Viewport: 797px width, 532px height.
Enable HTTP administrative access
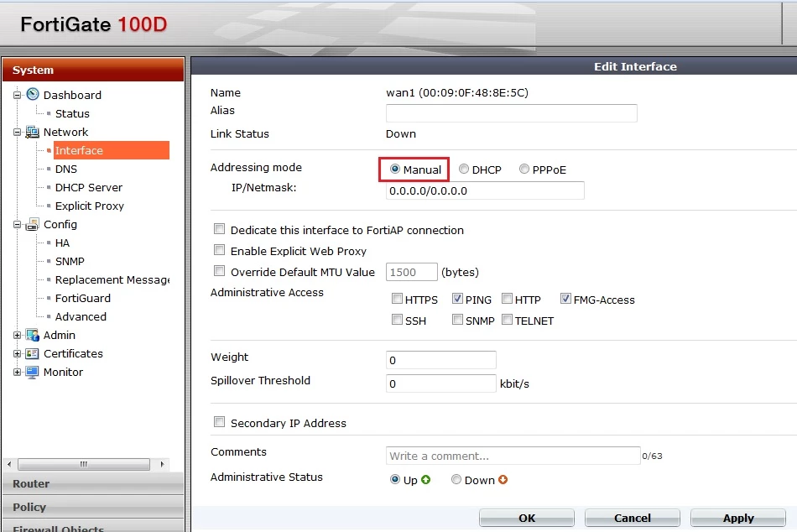[x=507, y=299]
